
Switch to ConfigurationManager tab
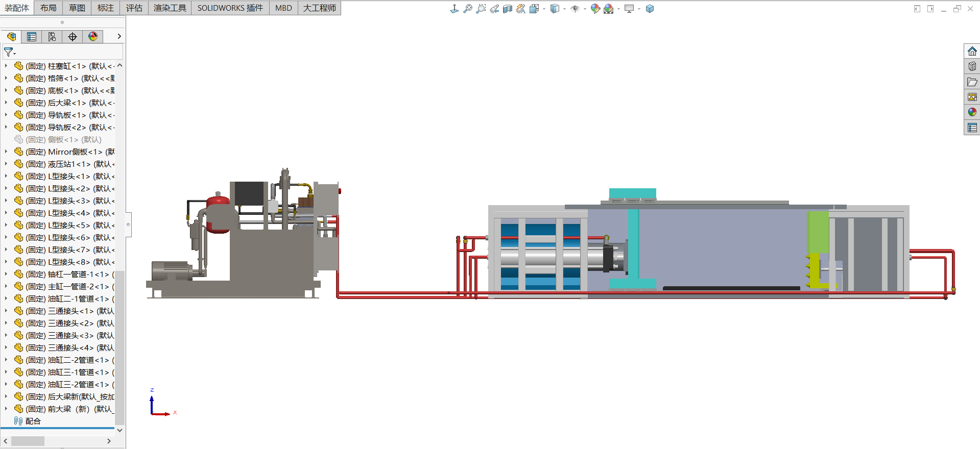[x=52, y=36]
